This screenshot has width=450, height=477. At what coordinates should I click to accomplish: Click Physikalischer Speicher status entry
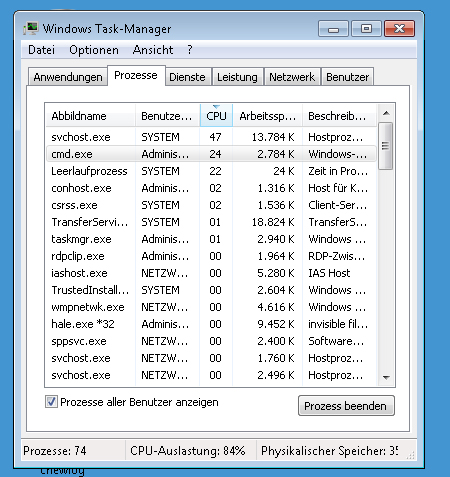click(x=329, y=451)
